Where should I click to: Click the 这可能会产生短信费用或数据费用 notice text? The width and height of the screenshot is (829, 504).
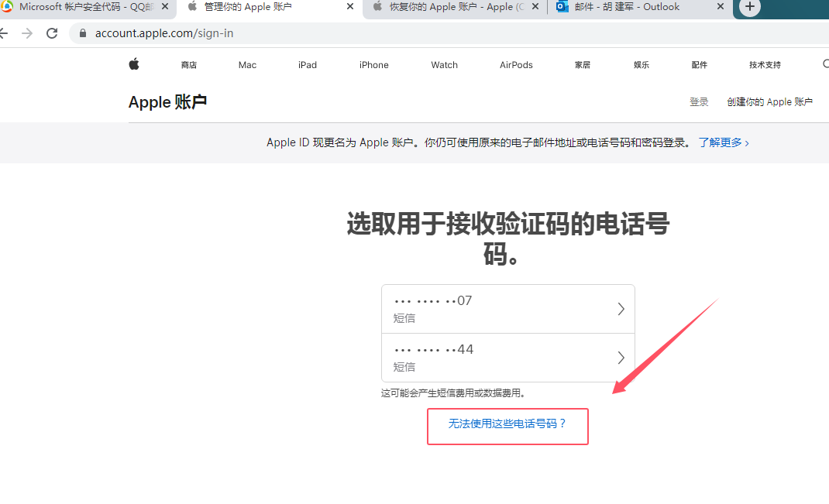(453, 393)
